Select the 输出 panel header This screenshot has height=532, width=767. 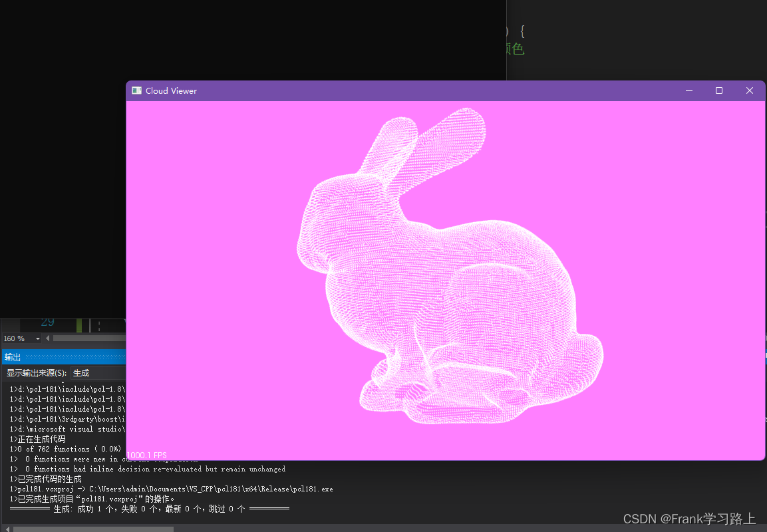point(64,357)
